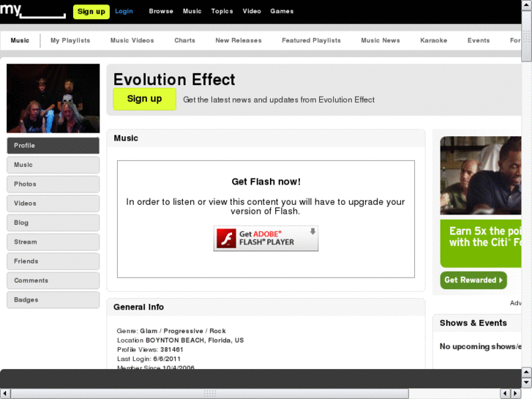Click the Evolution Effect band photo
Viewport: 532px width, 399px height.
click(x=53, y=98)
